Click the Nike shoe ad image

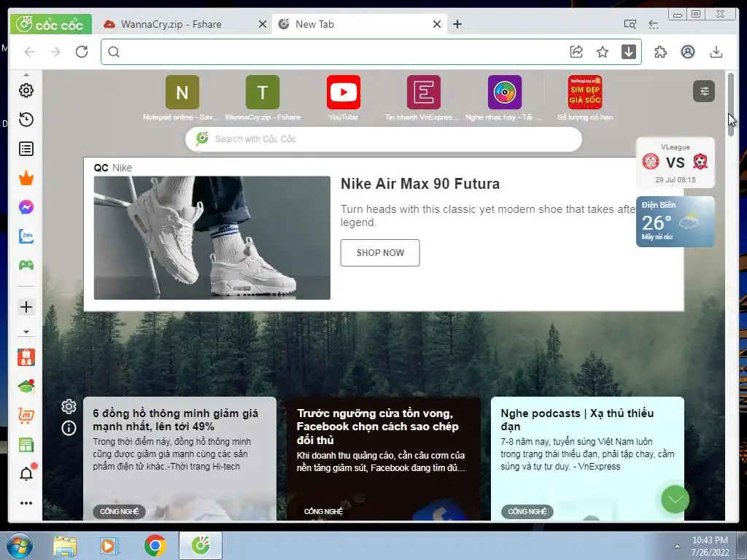coord(212,238)
